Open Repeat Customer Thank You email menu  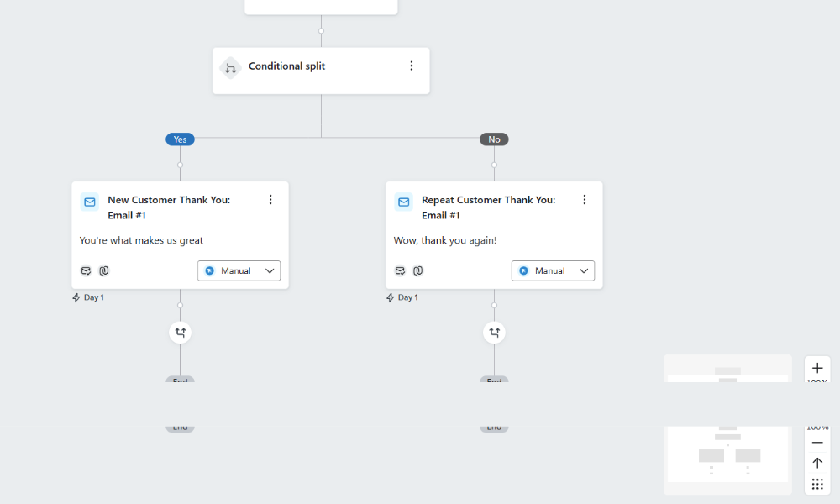[x=585, y=200]
